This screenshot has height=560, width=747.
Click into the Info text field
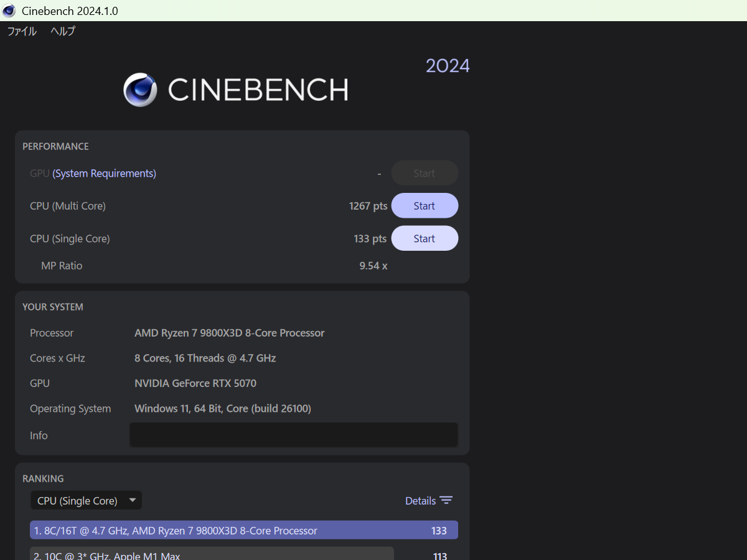tap(294, 435)
